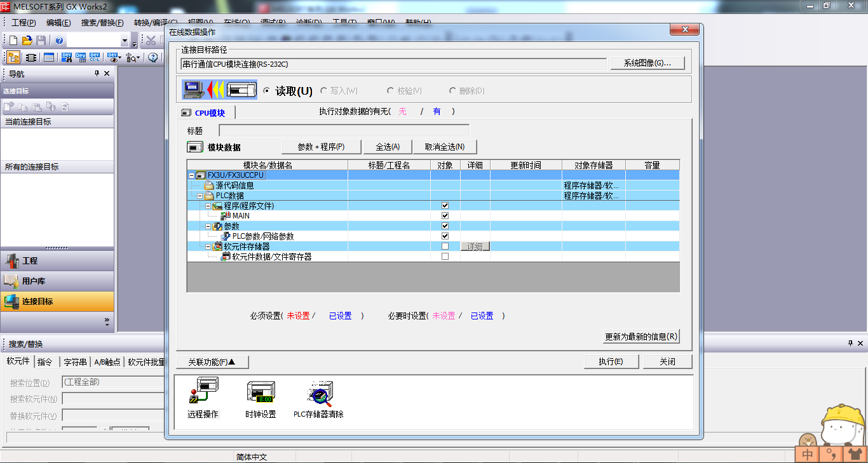Uncheck the PLC参数/网络参数 checkbox
Image resolution: width=868 pixels, height=463 pixels.
pos(445,236)
